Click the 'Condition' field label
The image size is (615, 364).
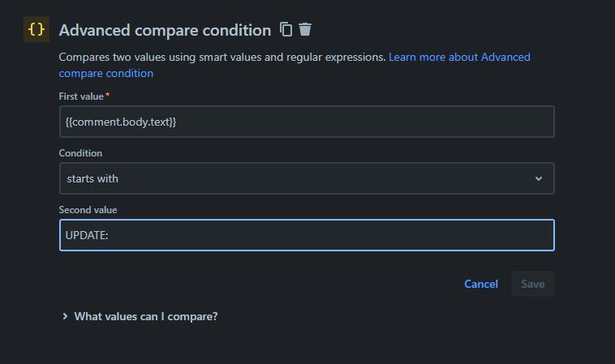pyautogui.click(x=80, y=153)
